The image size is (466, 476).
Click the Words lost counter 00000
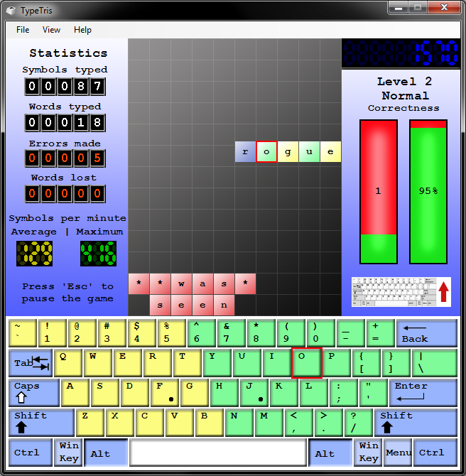click(65, 194)
